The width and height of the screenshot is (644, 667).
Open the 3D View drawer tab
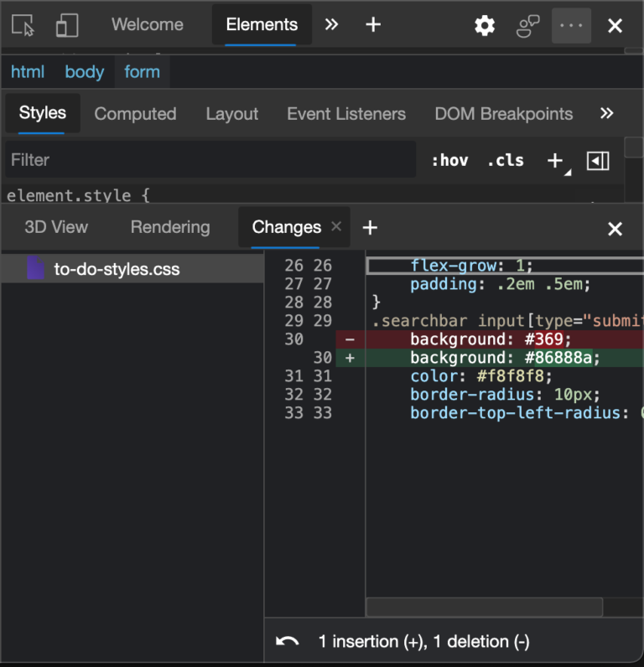[56, 227]
